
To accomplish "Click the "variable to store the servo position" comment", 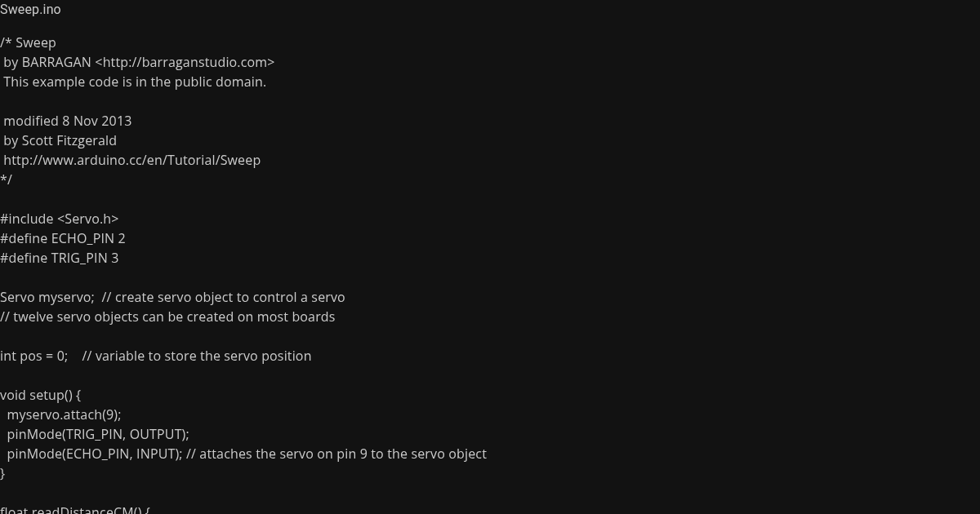I will [x=197, y=356].
